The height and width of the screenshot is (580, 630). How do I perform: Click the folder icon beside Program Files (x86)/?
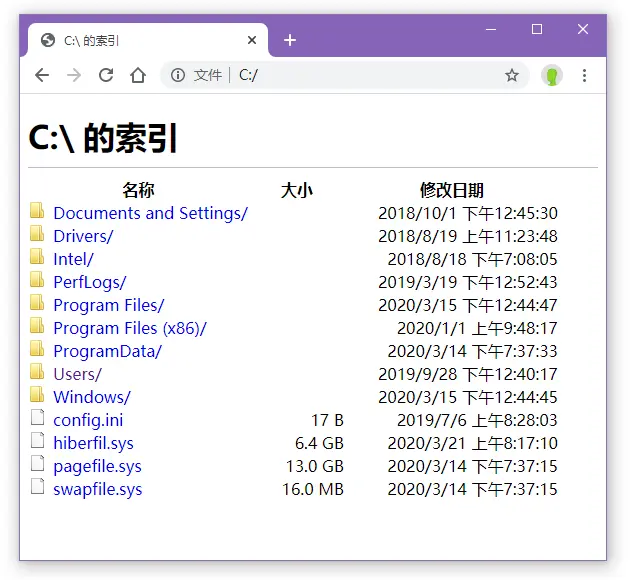37,325
